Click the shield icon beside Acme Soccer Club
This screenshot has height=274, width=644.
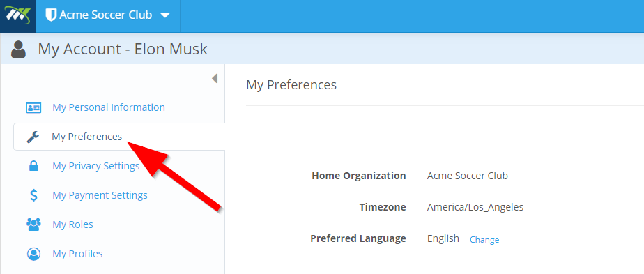click(51, 15)
